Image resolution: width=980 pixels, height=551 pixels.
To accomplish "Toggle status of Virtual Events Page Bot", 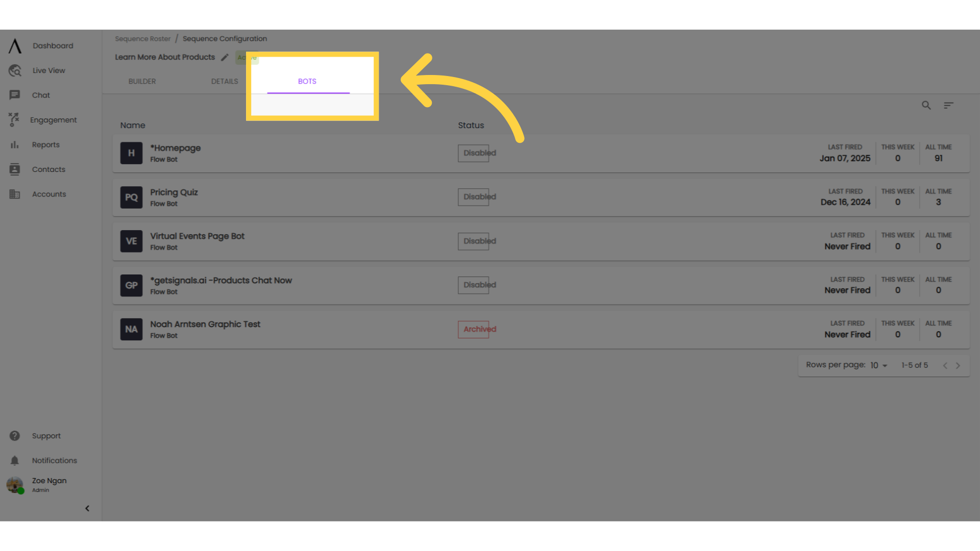I will click(479, 241).
